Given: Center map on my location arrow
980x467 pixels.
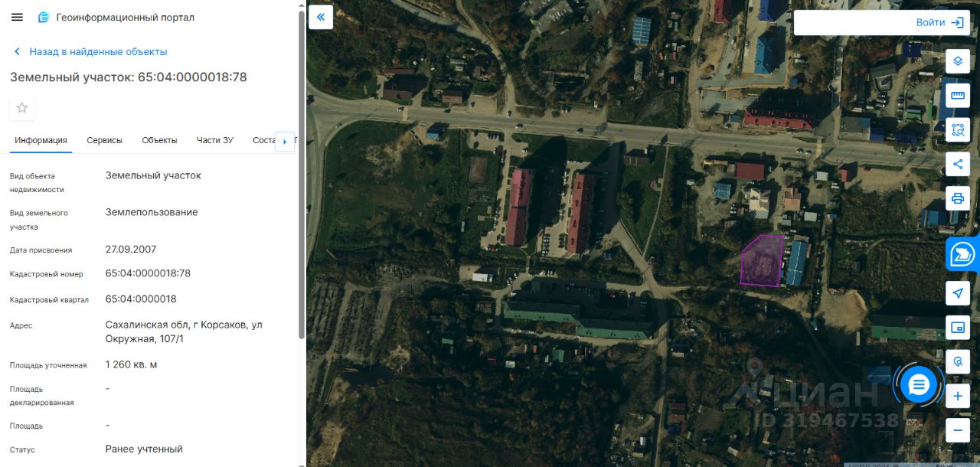Looking at the screenshot, I should pyautogui.click(x=958, y=293).
